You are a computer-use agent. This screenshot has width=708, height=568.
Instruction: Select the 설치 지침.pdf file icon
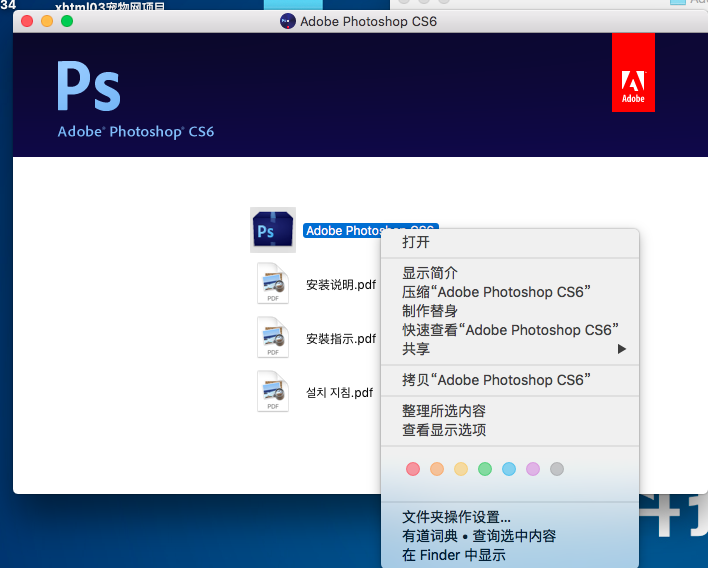pyautogui.click(x=273, y=391)
